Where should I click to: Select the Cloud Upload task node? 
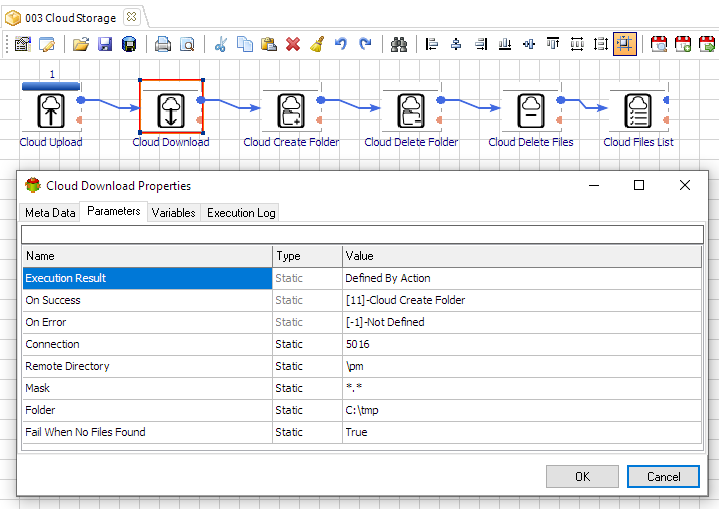click(x=50, y=111)
